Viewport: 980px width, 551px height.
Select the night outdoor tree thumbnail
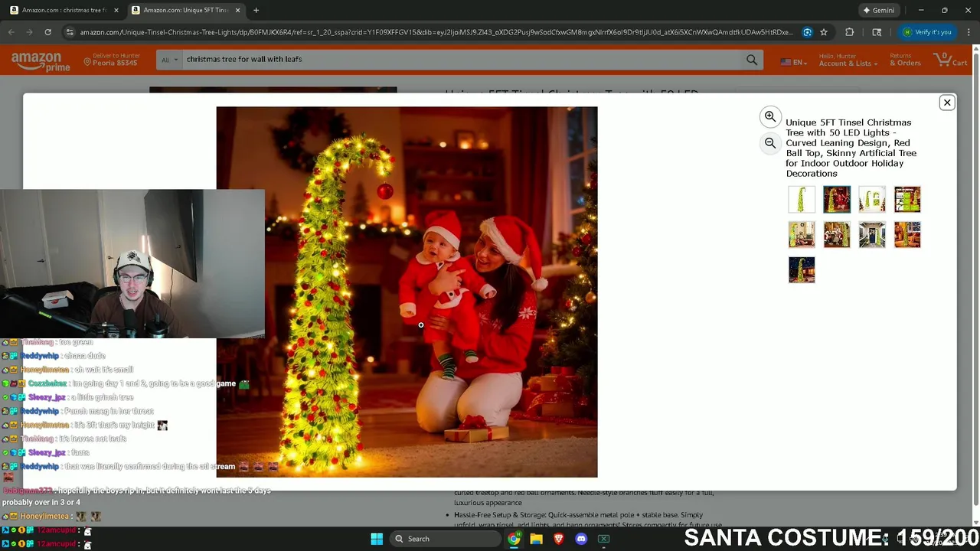(802, 270)
